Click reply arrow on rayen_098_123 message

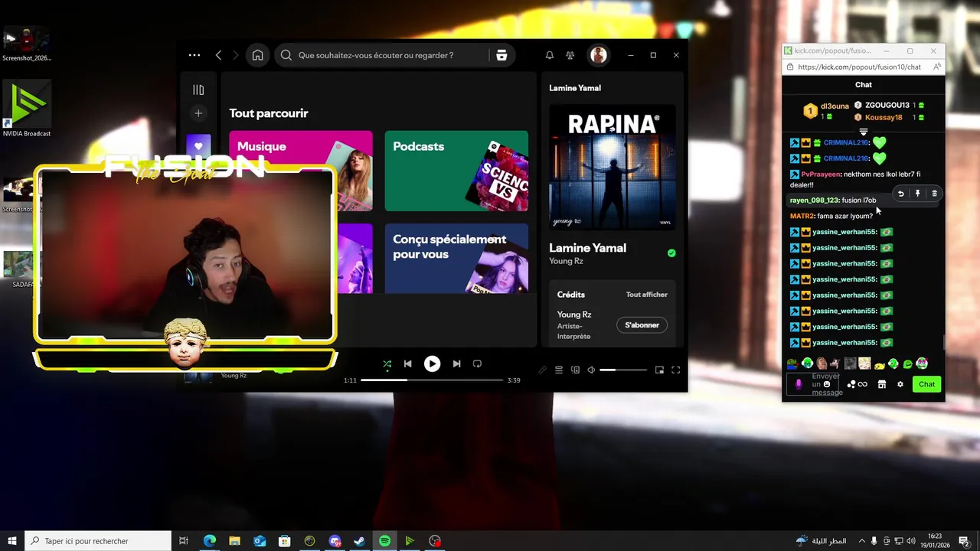pos(901,194)
